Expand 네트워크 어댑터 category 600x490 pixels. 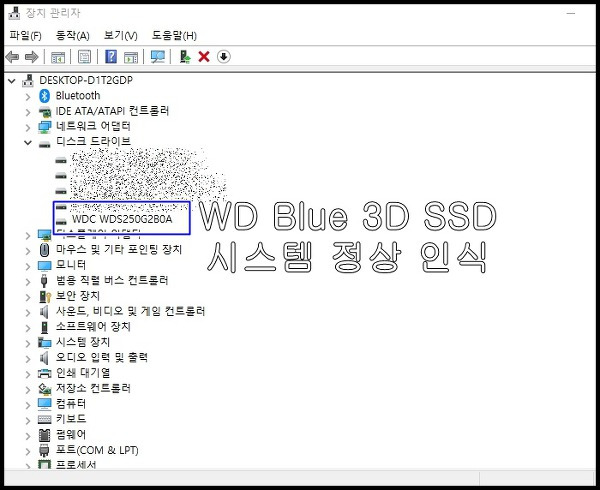(28, 127)
